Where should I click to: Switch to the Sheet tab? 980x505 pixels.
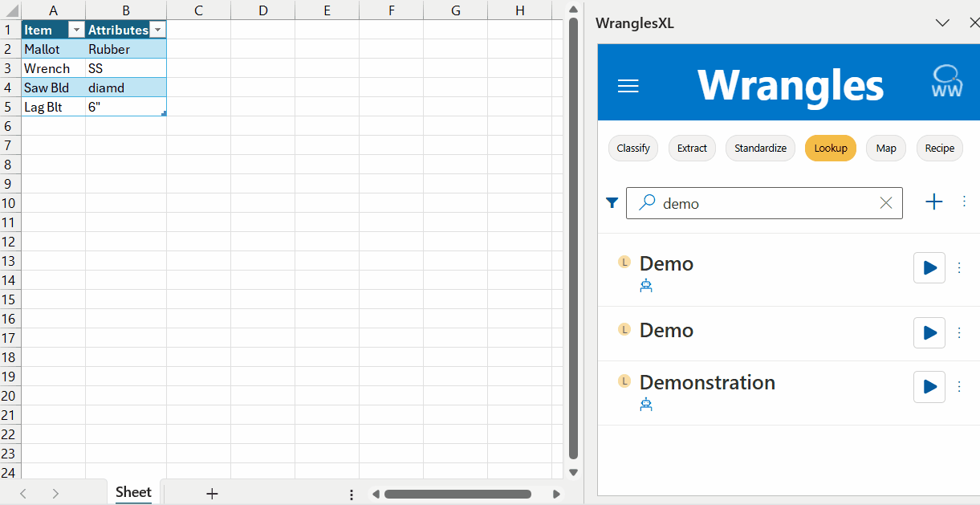133,492
